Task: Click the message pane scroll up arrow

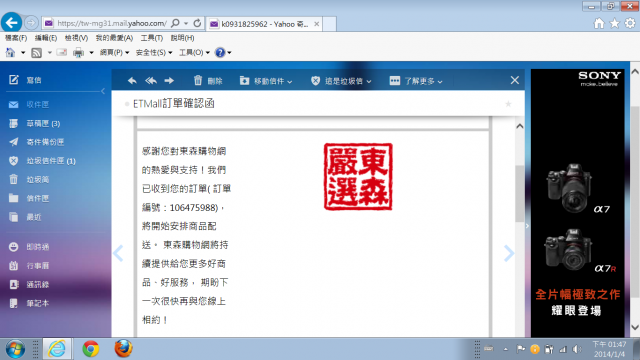Action: [520, 126]
